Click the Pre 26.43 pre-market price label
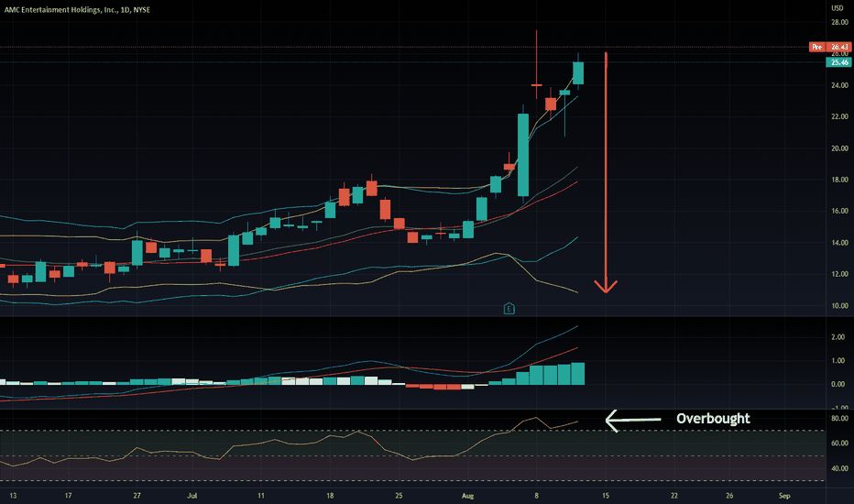 pyautogui.click(x=830, y=47)
